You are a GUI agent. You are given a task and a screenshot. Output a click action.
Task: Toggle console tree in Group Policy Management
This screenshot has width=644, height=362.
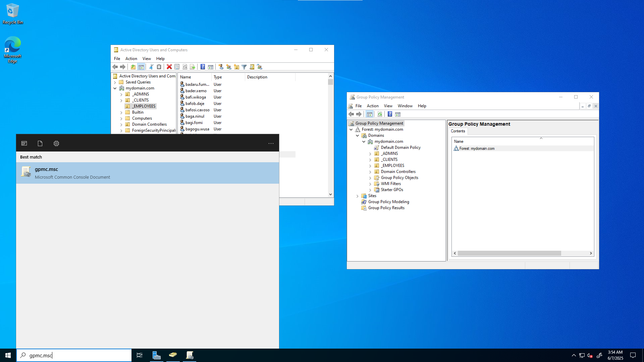click(370, 114)
